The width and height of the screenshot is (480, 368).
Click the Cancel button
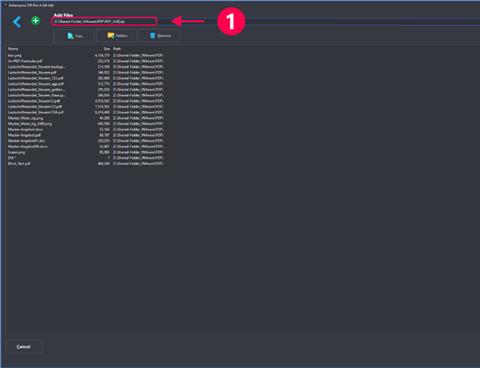click(x=24, y=347)
